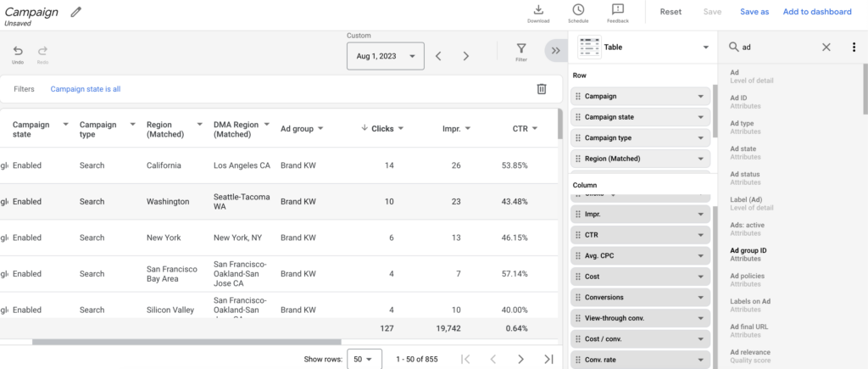
Task: Open the Show rows 50 dropdown
Action: tap(365, 359)
